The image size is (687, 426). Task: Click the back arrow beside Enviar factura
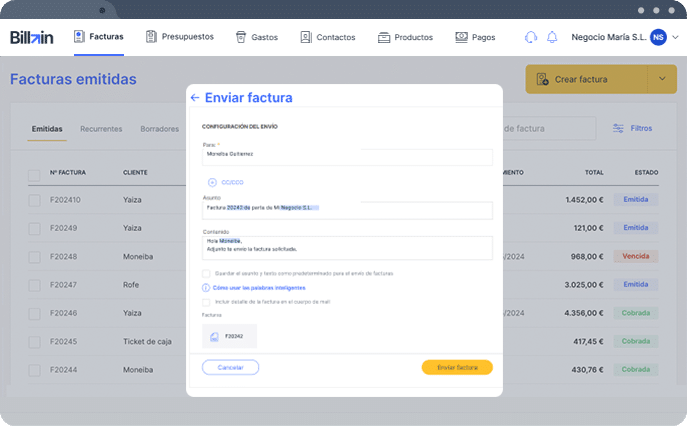click(195, 98)
